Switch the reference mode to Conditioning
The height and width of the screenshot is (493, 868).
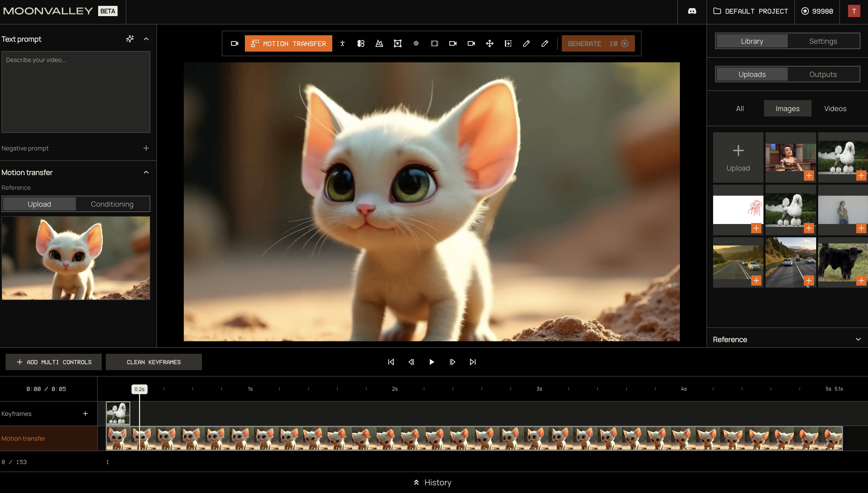click(112, 204)
